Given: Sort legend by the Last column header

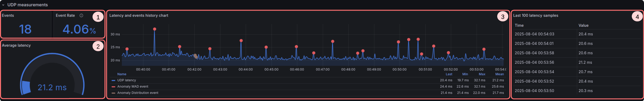Looking at the screenshot, I should (449, 74).
